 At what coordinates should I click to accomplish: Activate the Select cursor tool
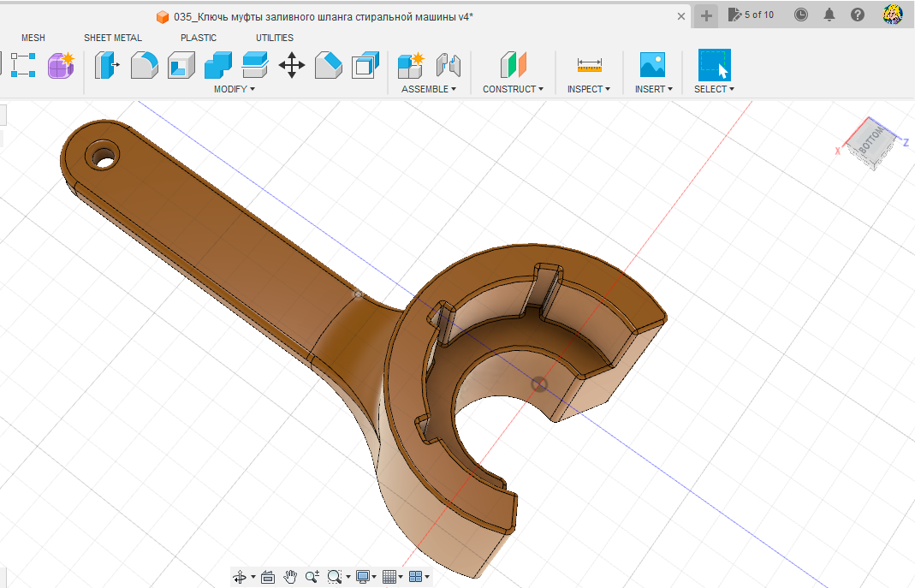pyautogui.click(x=714, y=65)
